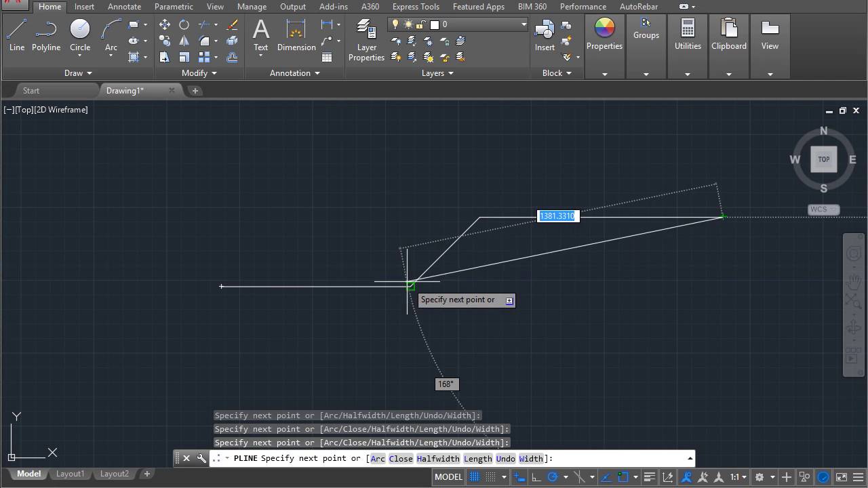
Task: Click the Move tool in Modify panel
Action: coord(165,24)
